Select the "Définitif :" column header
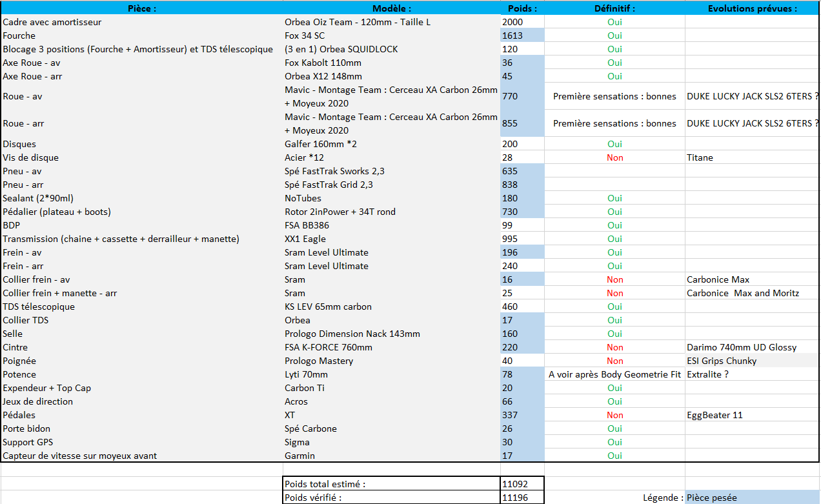Image resolution: width=821 pixels, height=504 pixels. [614, 8]
